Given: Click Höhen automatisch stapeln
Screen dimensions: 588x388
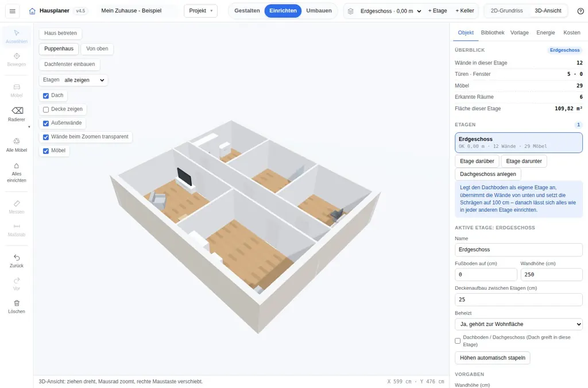Looking at the screenshot, I should click(492, 358).
